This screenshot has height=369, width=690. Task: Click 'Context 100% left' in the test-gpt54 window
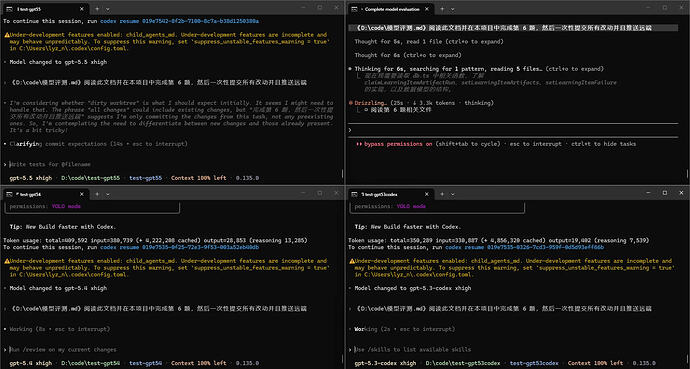198,363
